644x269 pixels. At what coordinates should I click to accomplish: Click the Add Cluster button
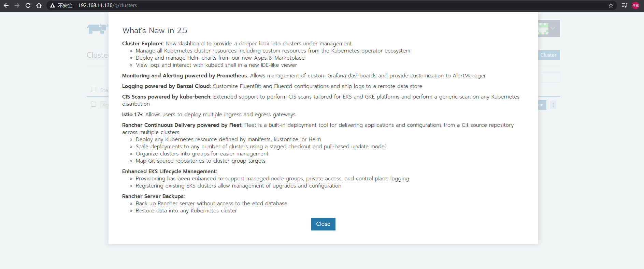(x=549, y=55)
